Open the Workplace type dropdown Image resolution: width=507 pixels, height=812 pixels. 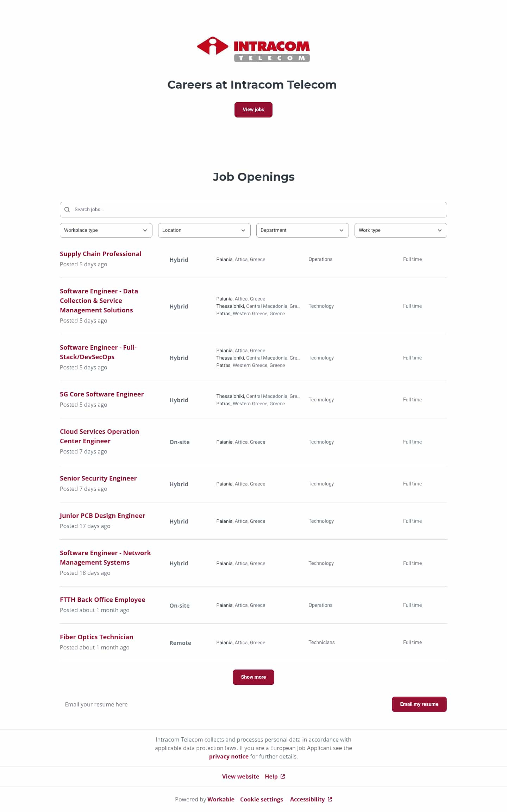(x=106, y=230)
